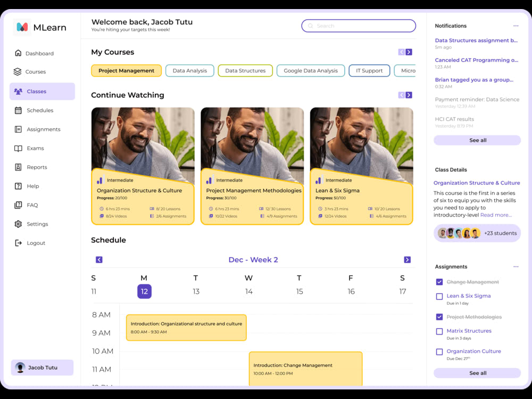Go to next schedule week

click(407, 260)
